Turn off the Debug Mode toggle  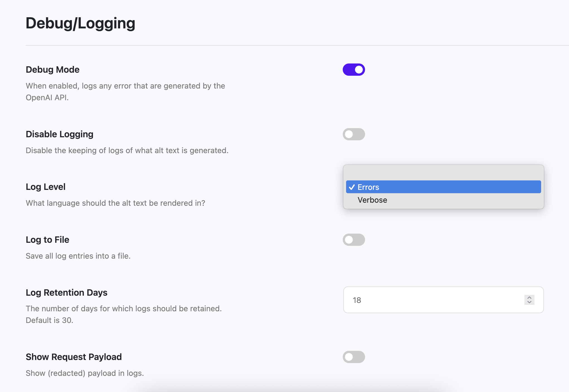(x=354, y=70)
